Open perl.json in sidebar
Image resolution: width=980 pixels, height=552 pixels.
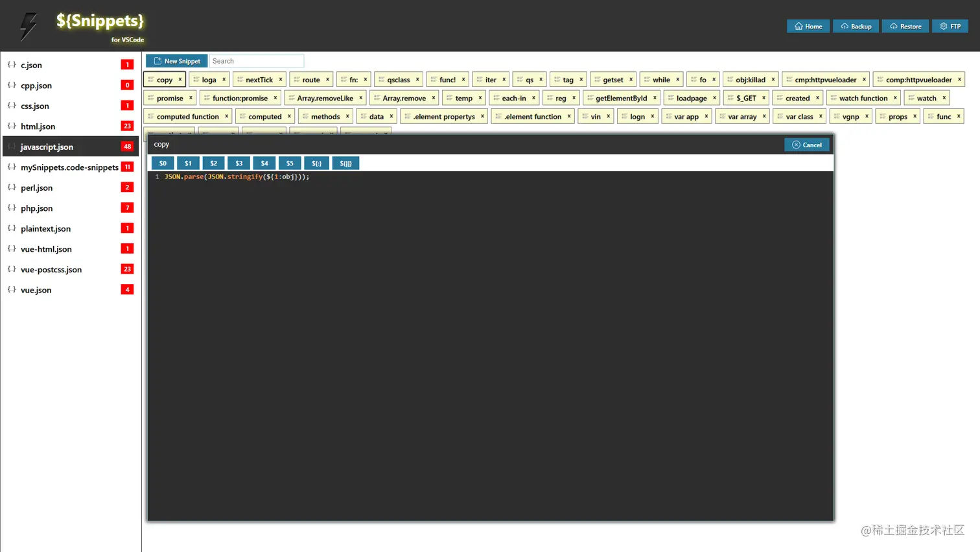(x=71, y=187)
